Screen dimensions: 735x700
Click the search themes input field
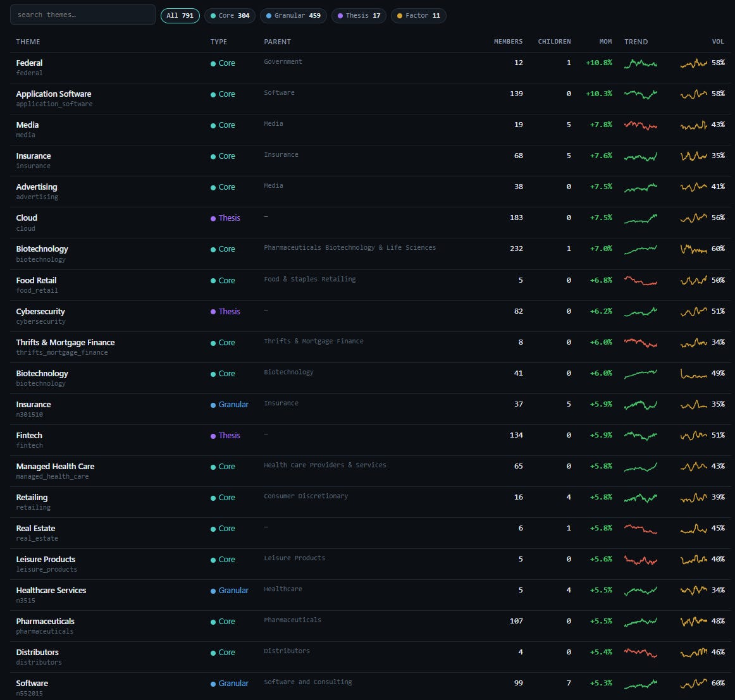[82, 15]
